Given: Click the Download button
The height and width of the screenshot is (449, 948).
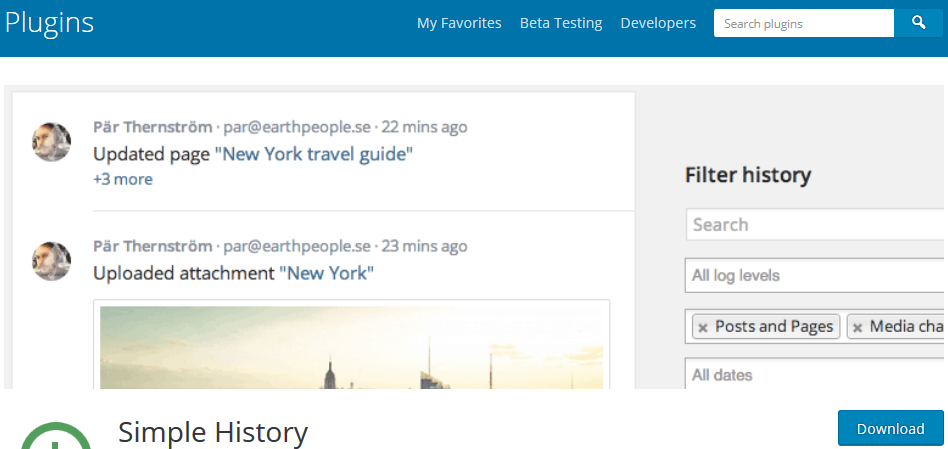Looking at the screenshot, I should click(x=891, y=428).
